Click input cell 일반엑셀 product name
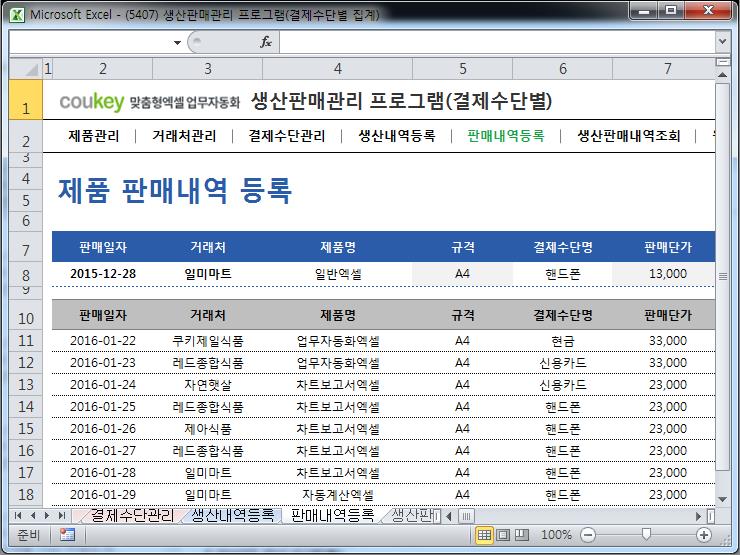This screenshot has width=740, height=555. pos(338,274)
